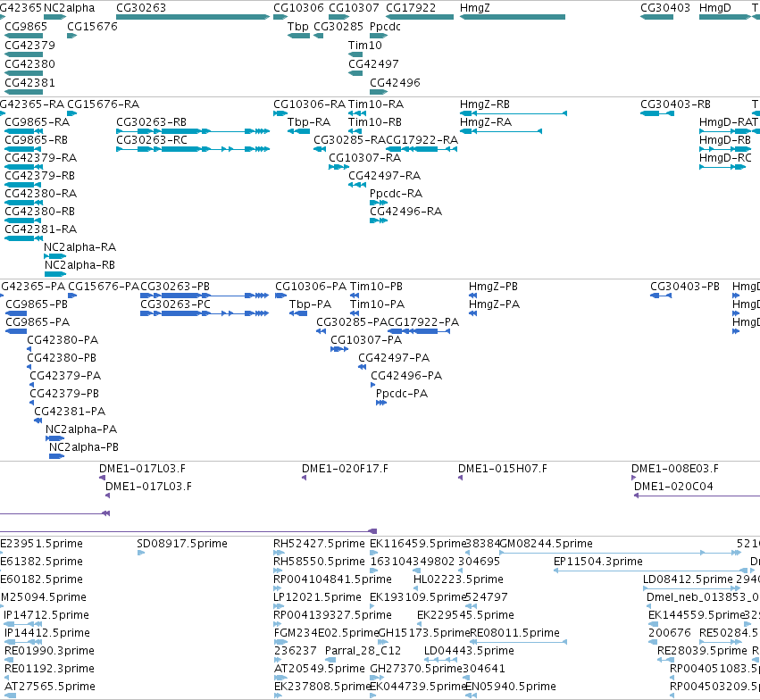Select the HmgZ-RA transcript label
760x700 pixels.
pyautogui.click(x=486, y=122)
